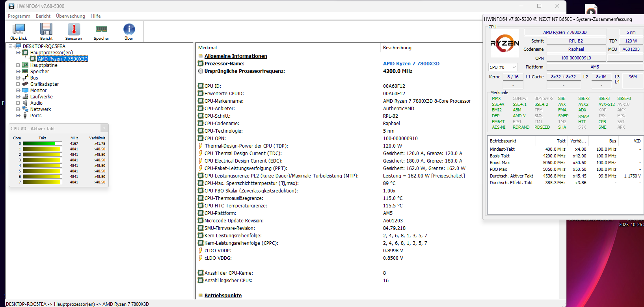Click the PBO Max row in summary table
Viewport: 644px width, 307px height.
coord(565,169)
